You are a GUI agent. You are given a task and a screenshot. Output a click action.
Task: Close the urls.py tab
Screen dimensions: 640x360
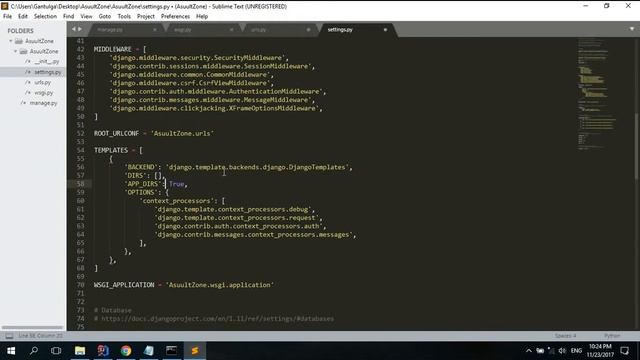point(308,29)
